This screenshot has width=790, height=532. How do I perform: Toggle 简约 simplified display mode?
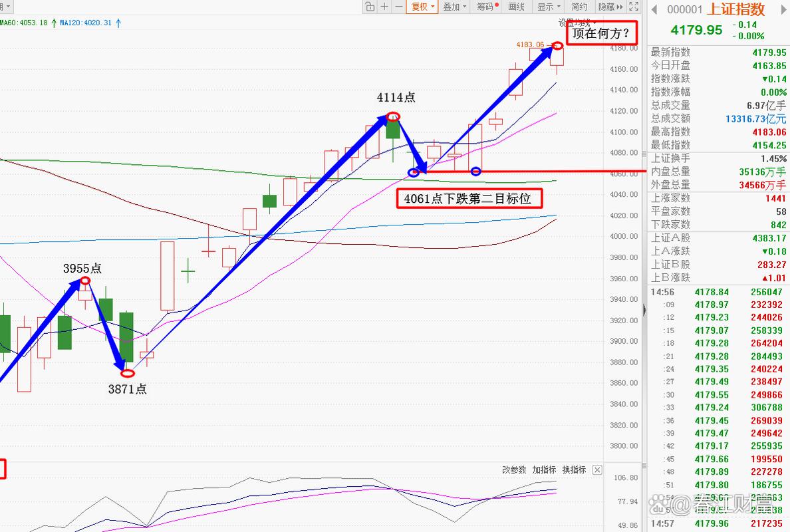[x=579, y=7]
